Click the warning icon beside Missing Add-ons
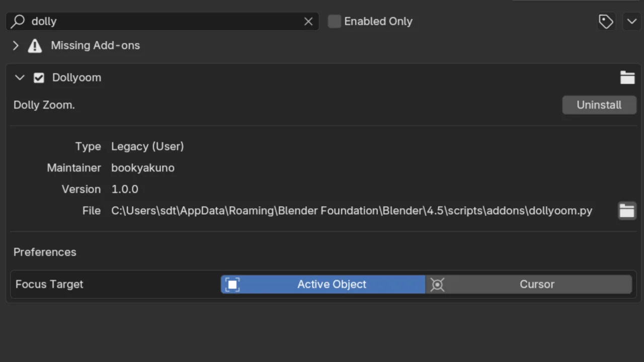 coord(35,46)
